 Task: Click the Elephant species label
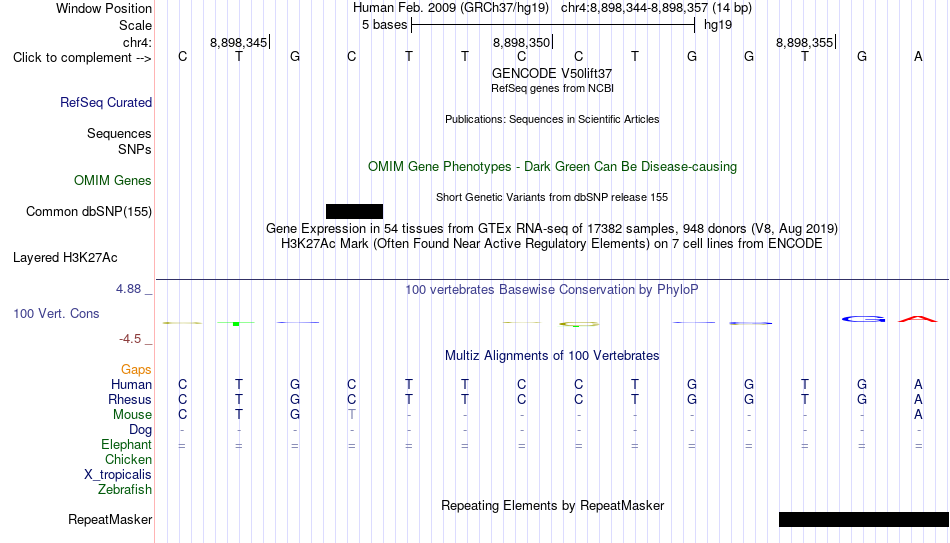click(x=127, y=444)
